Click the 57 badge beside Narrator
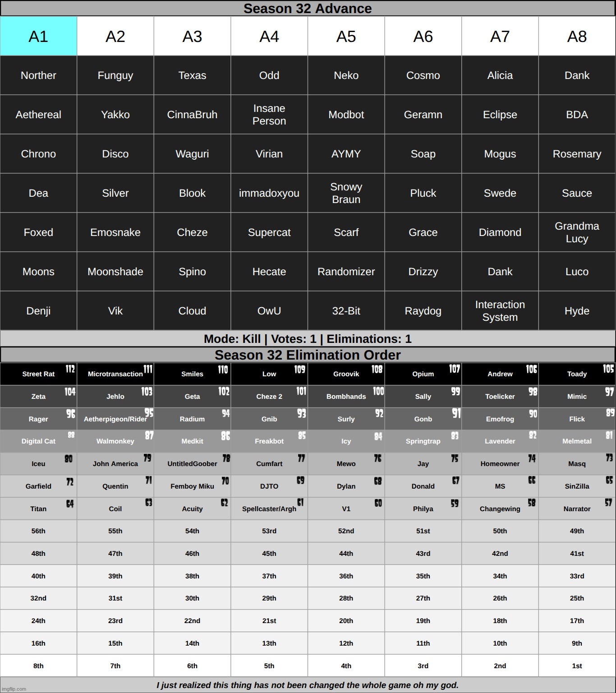This screenshot has width=616, height=693. 608,503
